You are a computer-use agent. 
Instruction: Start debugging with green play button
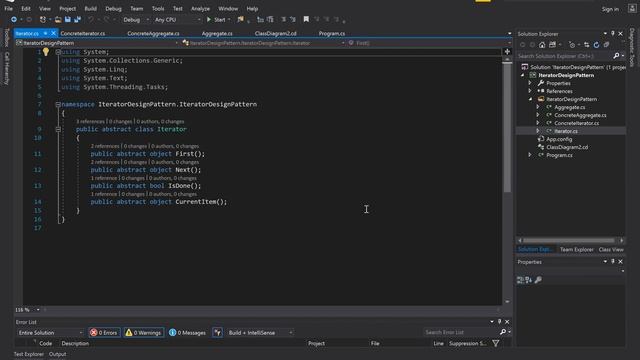click(209, 19)
